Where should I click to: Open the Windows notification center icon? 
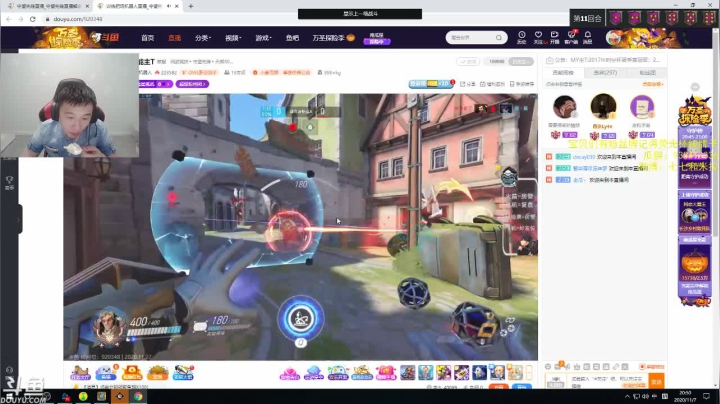706,396
